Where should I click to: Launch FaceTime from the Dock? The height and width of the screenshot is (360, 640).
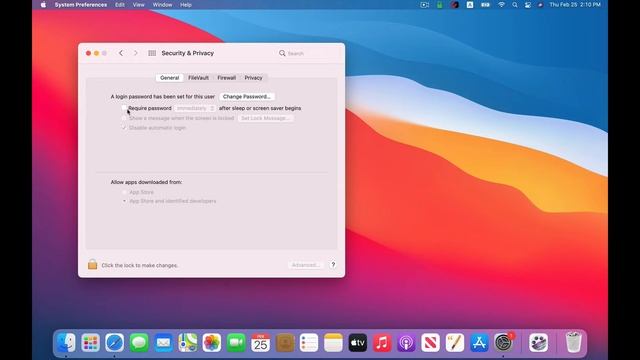236,342
